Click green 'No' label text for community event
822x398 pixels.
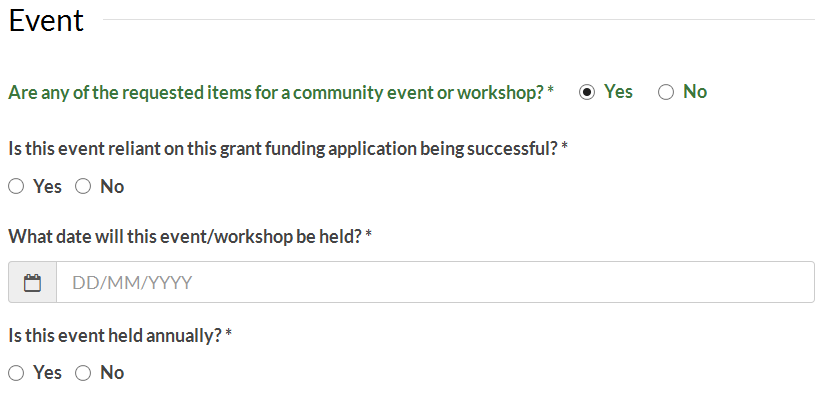point(695,92)
